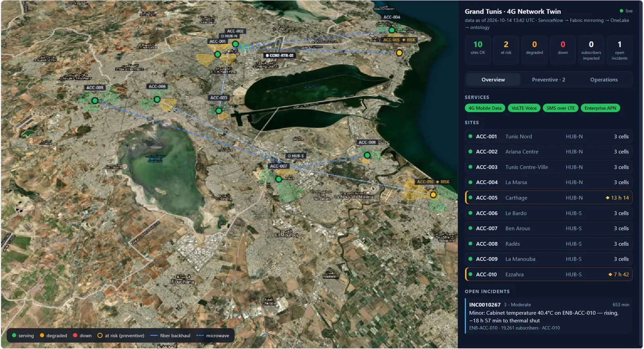This screenshot has height=349, width=644.
Task: Click the ACC-010 RISK label on map
Action: pos(433,182)
